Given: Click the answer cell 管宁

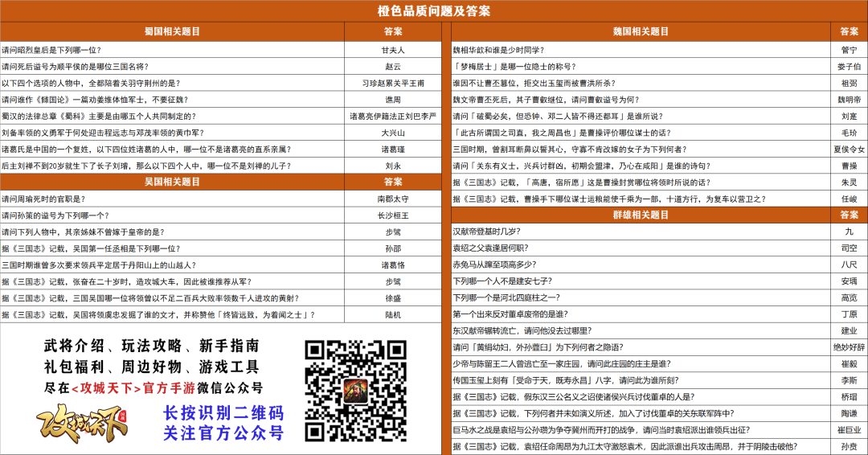Looking at the screenshot, I should click(x=850, y=50).
